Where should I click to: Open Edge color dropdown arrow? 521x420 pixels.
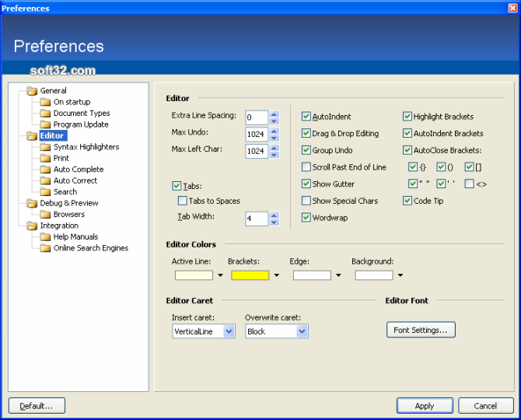(338, 275)
